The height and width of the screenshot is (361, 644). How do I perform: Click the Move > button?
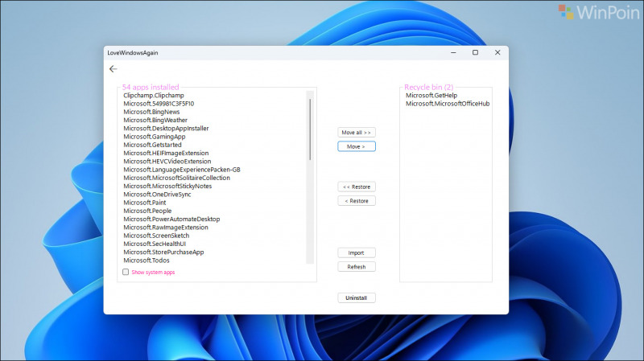click(357, 146)
